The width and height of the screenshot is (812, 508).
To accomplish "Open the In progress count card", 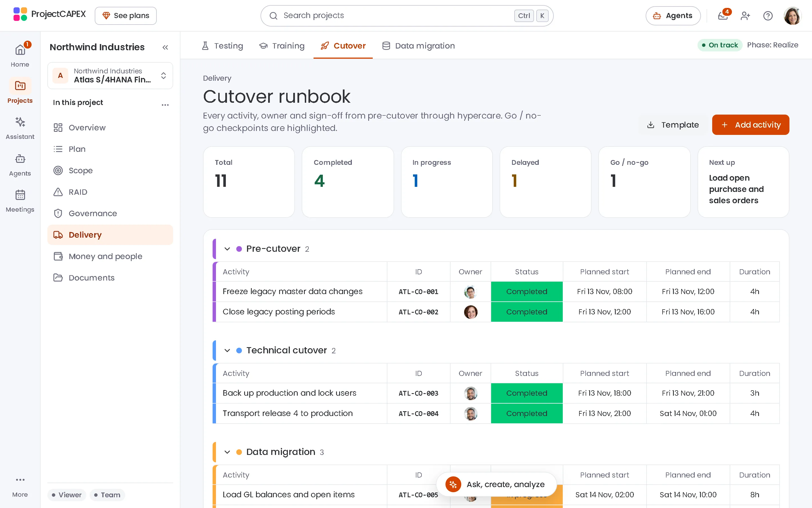I will 447,182.
